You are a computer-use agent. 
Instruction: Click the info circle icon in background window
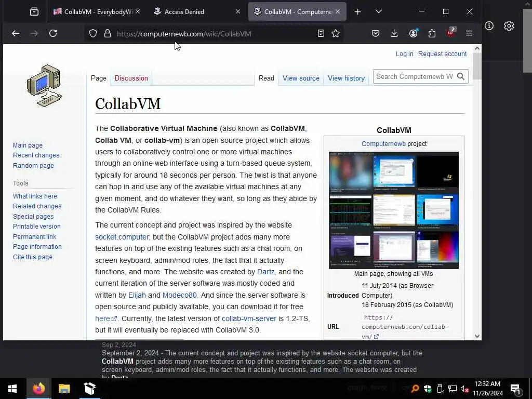489,26
